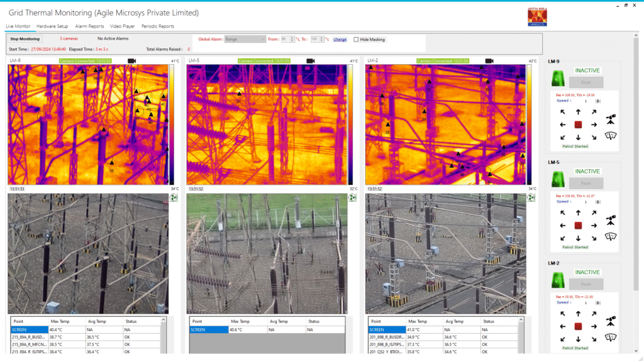Click the change link next to alarm temperatures
Screen dimensions: 644x362
[339, 40]
